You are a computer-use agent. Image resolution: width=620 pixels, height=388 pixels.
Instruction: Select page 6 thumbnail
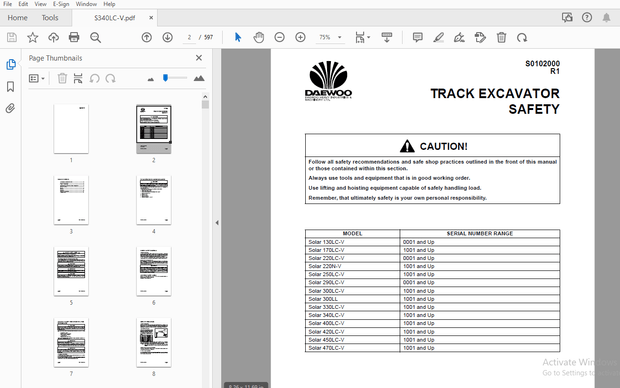pos(154,271)
